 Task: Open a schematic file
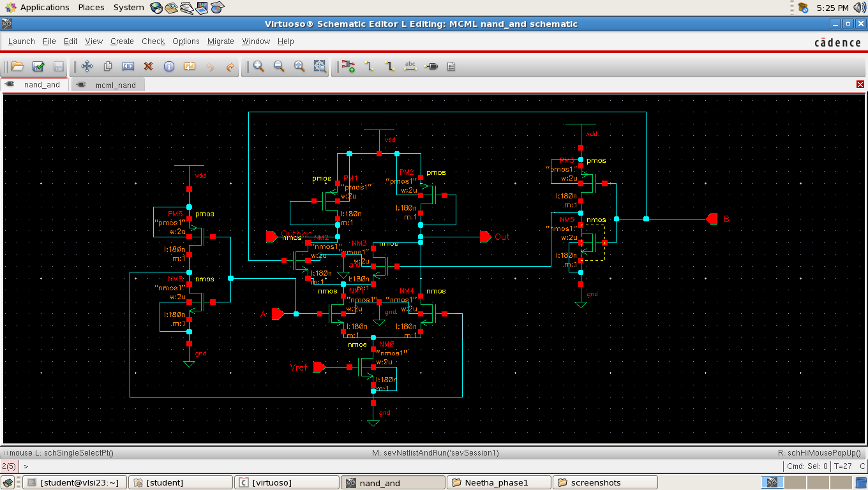pyautogui.click(x=17, y=66)
